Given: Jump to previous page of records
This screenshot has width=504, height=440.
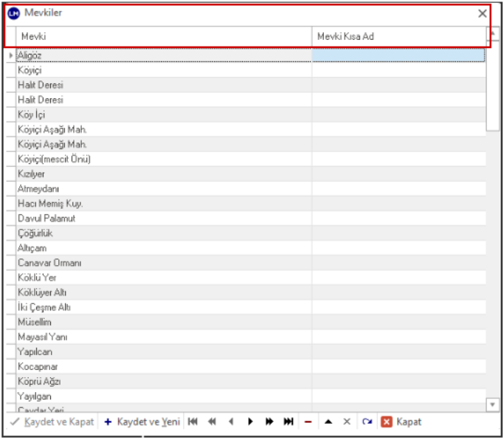Looking at the screenshot, I should [212, 422].
